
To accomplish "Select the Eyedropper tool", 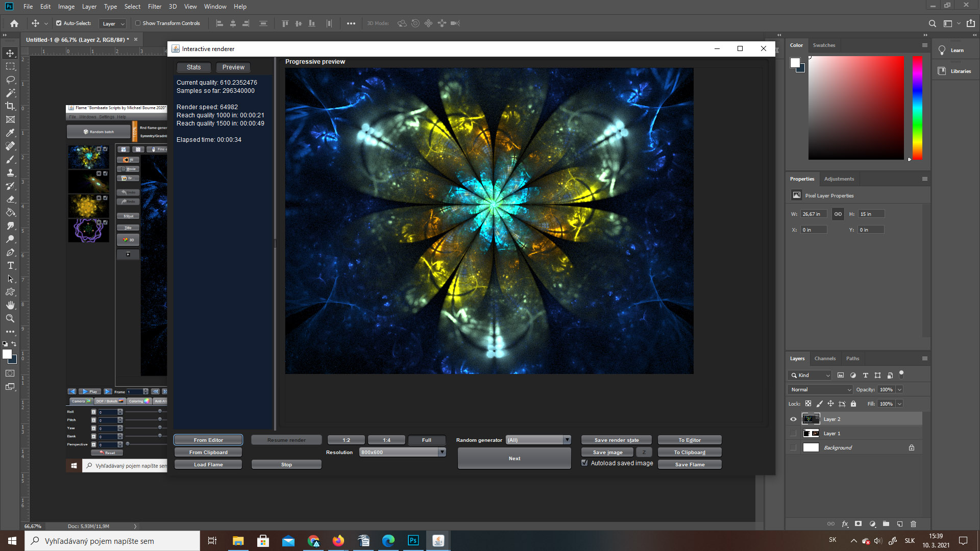I will point(10,133).
